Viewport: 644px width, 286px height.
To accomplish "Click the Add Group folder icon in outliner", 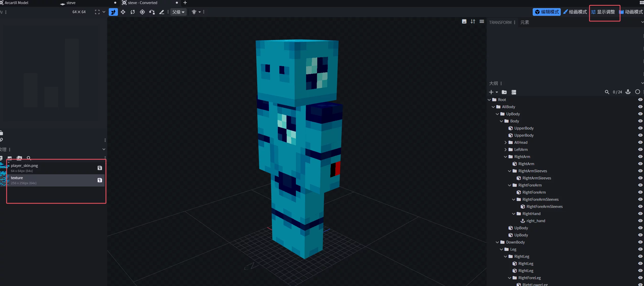I will (x=504, y=92).
